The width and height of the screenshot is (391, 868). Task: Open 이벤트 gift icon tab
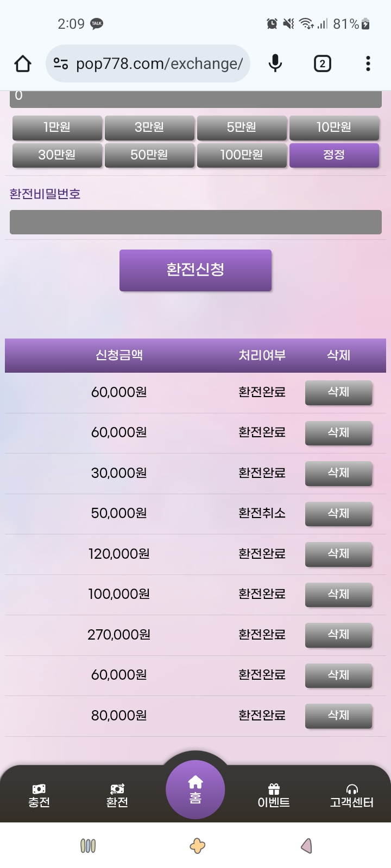coord(274,796)
